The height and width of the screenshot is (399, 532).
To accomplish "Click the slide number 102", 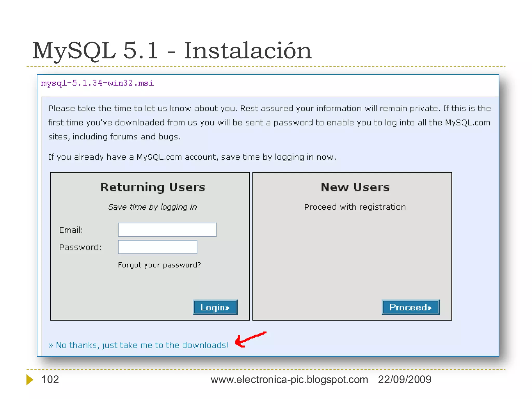I will pyautogui.click(x=50, y=380).
